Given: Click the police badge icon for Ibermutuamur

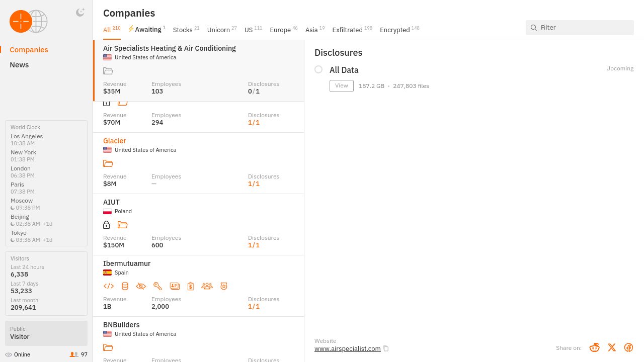Looking at the screenshot, I should [x=224, y=286].
